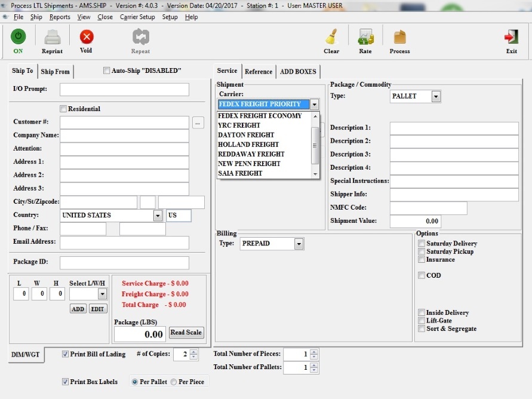Collapse the Carrier dropdown arrow
This screenshot has width=532, height=399.
tap(315, 104)
